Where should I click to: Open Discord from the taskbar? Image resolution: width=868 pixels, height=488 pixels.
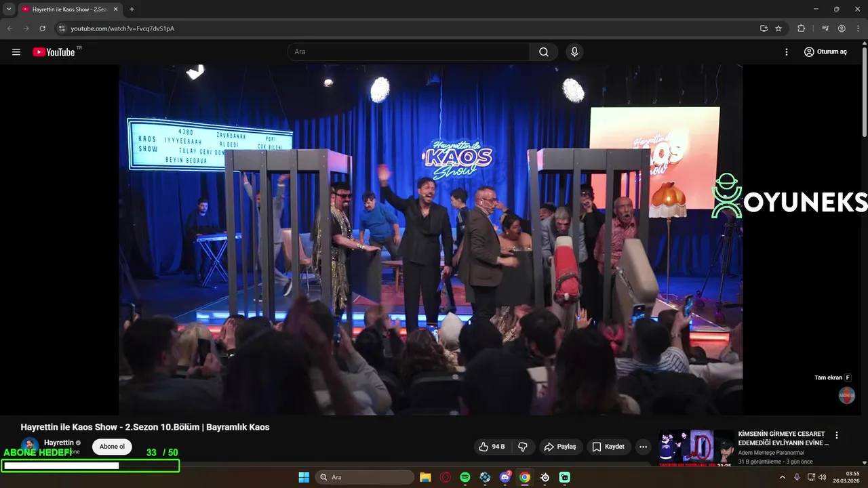point(505,477)
